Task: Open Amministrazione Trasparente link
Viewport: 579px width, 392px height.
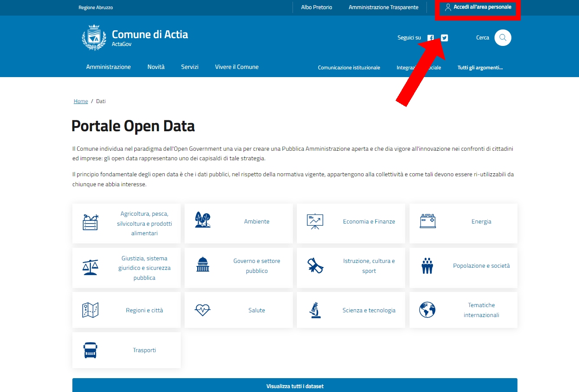Action: (x=384, y=7)
